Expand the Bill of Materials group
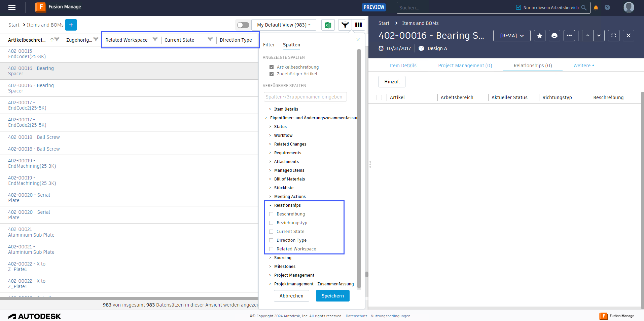Image resolution: width=644 pixels, height=321 pixels. [270, 179]
